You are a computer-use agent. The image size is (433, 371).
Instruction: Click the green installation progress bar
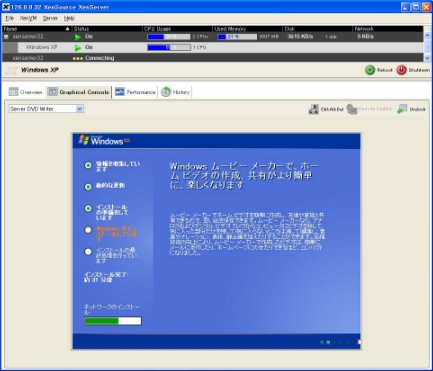(113, 321)
